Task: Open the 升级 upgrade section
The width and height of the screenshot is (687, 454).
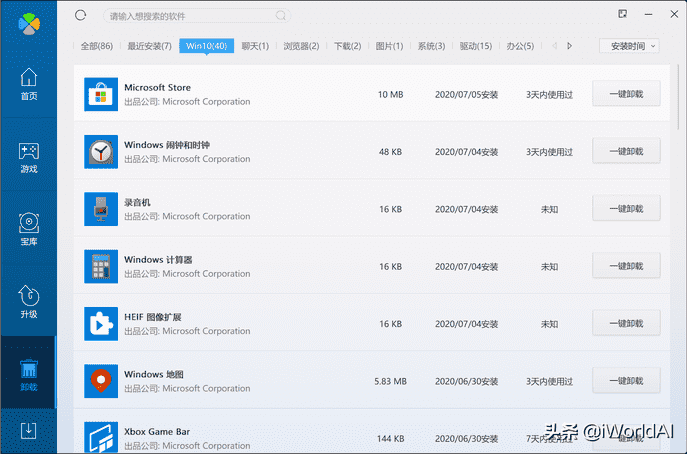Action: pyautogui.click(x=28, y=301)
